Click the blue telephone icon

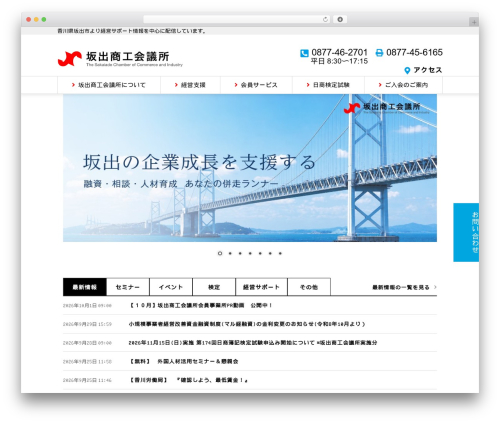click(x=304, y=53)
